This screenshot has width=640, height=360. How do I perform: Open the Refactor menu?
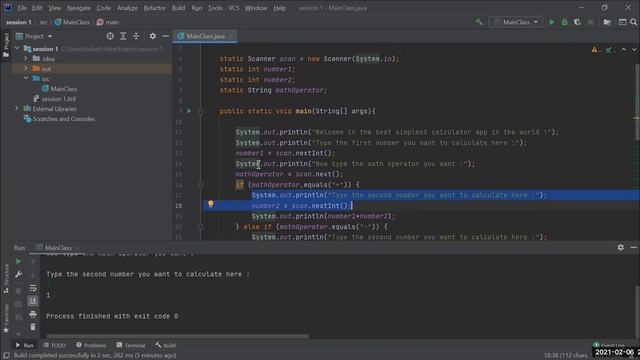(x=154, y=8)
